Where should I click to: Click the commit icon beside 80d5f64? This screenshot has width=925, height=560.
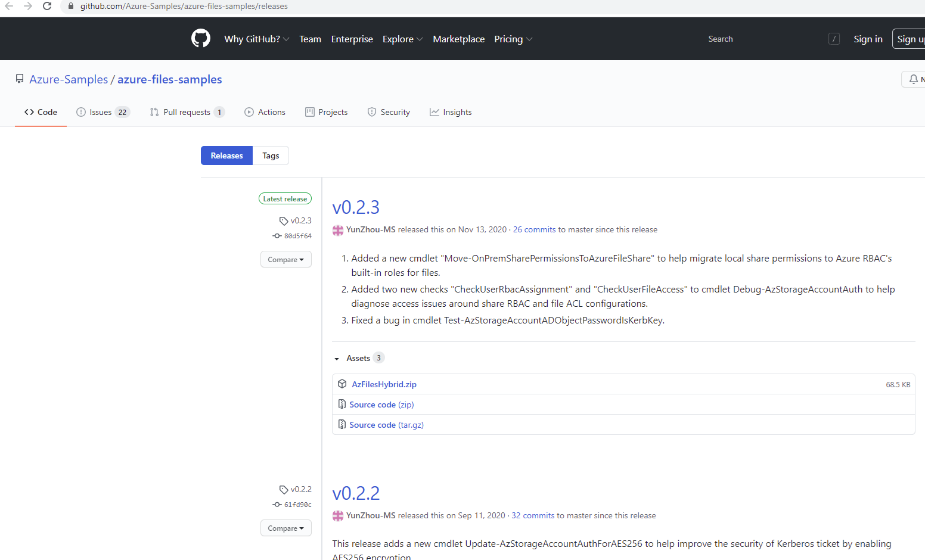click(277, 236)
